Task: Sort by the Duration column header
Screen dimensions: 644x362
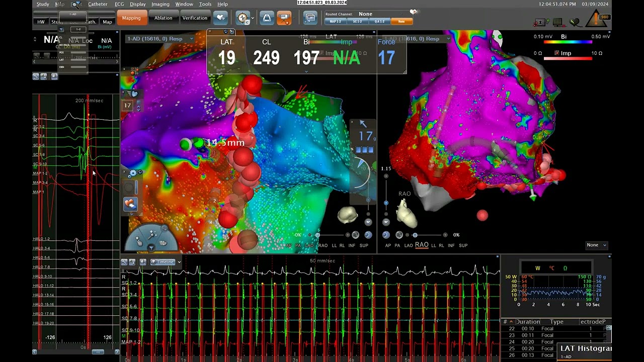Action: [528, 322]
